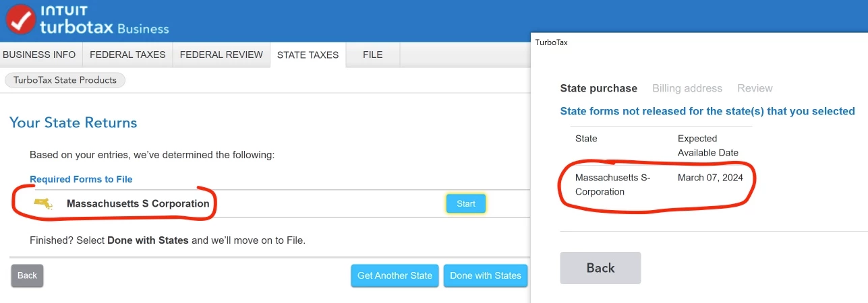Click the 'Based on your entries' sentence
Viewport: 868px width, 303px height.
152,155
